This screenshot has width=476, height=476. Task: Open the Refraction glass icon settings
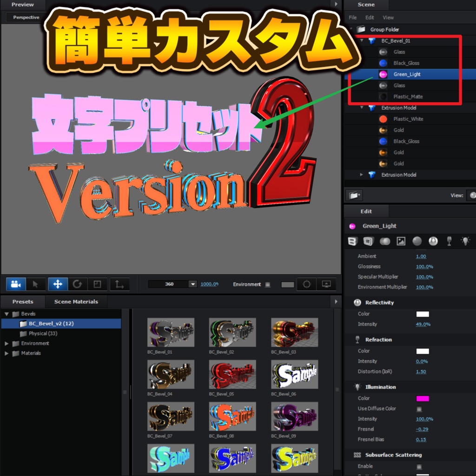(x=449, y=241)
